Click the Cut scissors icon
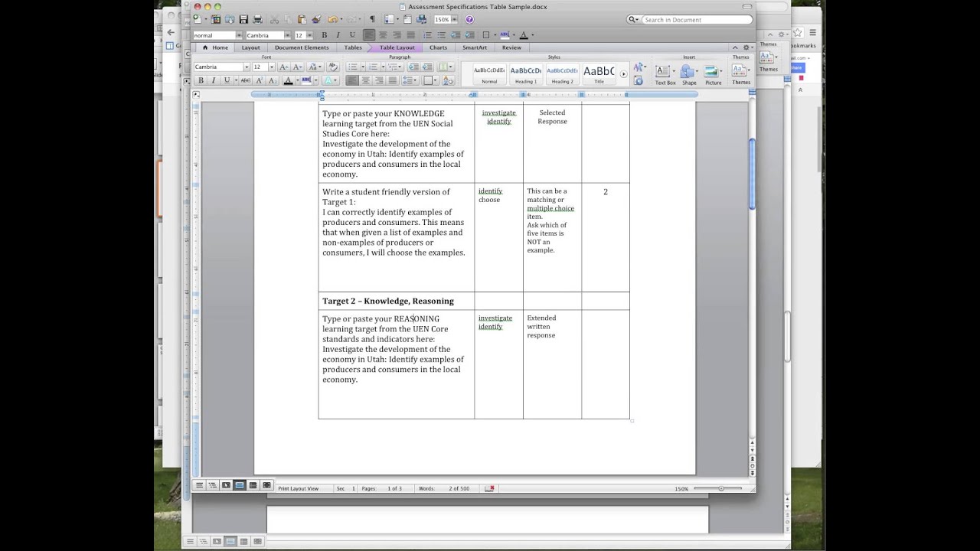980x551 pixels. 274,19
